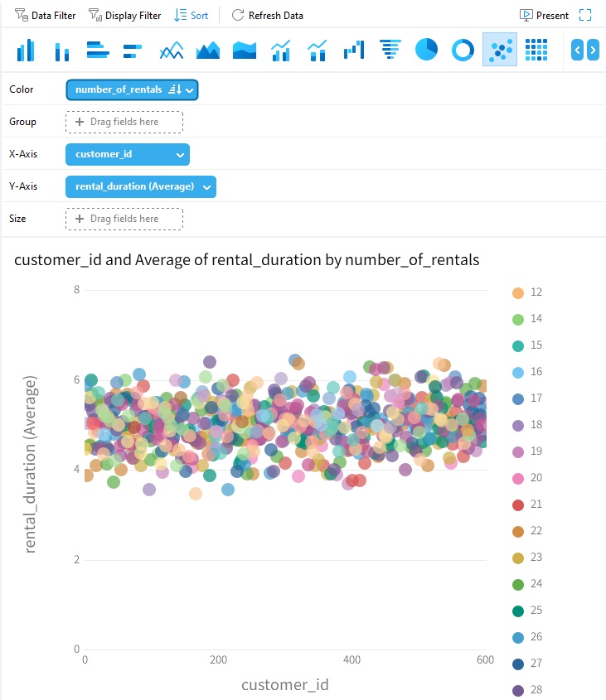Open the Display Filter menu
606x700 pixels.
(x=124, y=16)
